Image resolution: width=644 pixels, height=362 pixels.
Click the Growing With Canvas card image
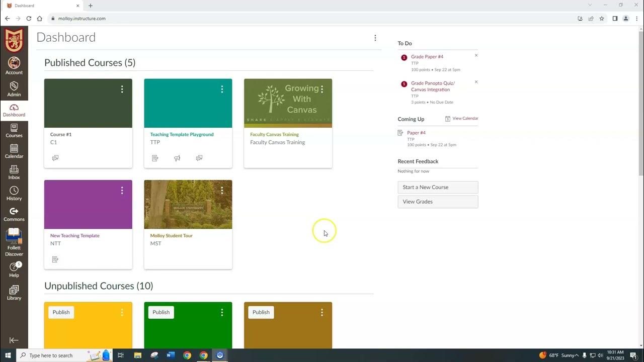pyautogui.click(x=288, y=103)
